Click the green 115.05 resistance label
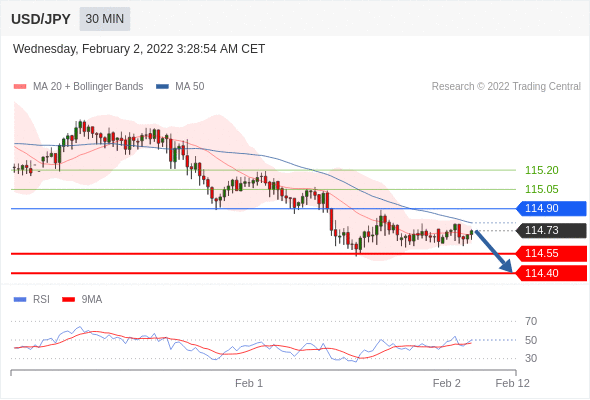 click(x=541, y=189)
